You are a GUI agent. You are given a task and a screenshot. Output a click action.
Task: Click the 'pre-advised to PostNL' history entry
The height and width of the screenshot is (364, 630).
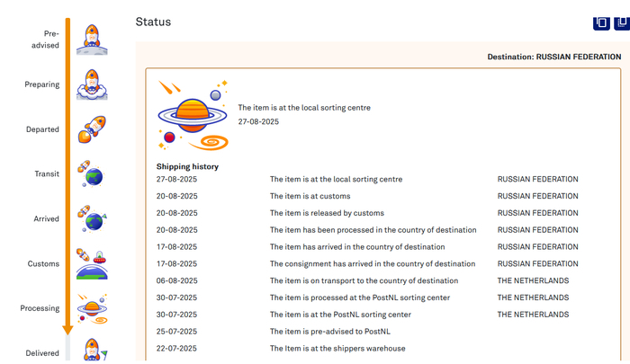[319, 332]
